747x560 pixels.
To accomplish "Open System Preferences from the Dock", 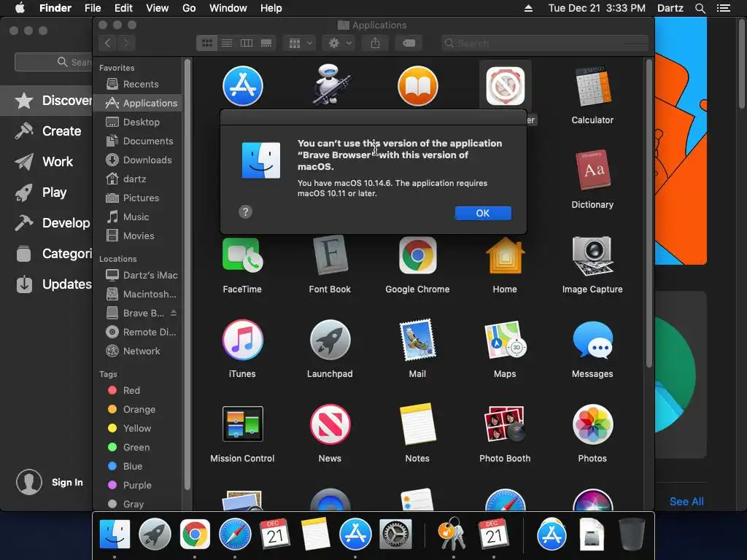I will tap(395, 534).
